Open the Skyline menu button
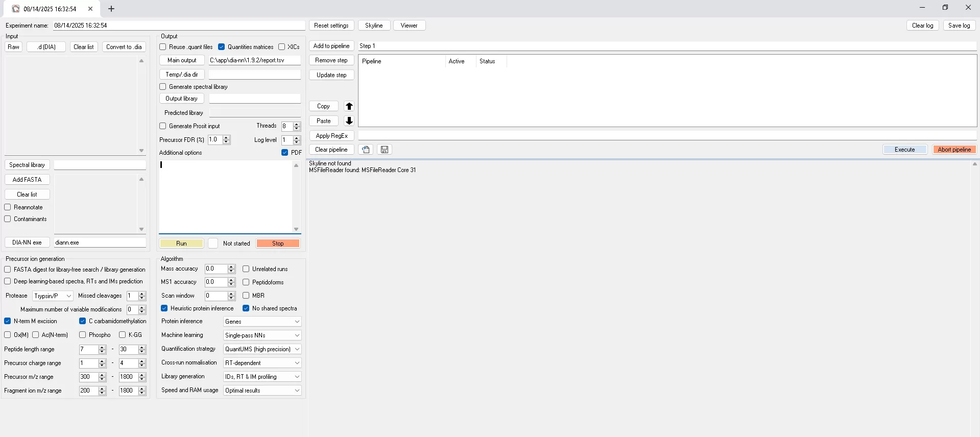Viewport: 980px width, 437px height. click(x=374, y=26)
